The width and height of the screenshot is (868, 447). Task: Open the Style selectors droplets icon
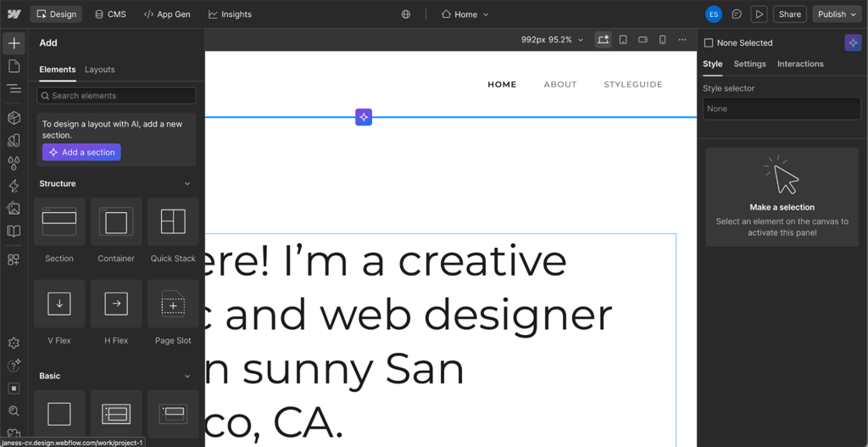click(x=14, y=163)
